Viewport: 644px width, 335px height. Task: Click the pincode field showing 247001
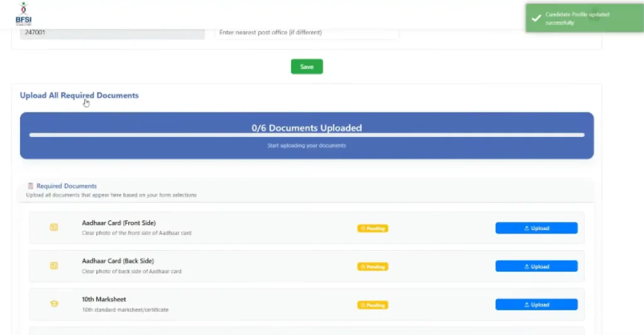pos(112,33)
